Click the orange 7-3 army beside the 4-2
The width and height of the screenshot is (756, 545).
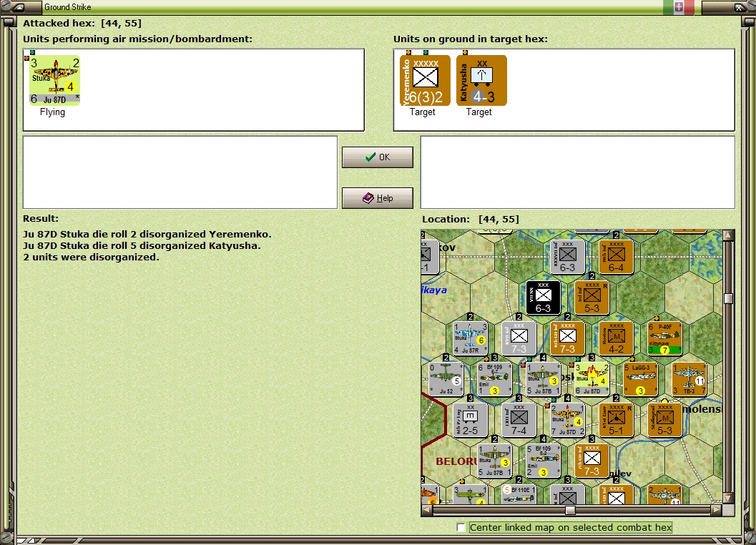click(567, 338)
